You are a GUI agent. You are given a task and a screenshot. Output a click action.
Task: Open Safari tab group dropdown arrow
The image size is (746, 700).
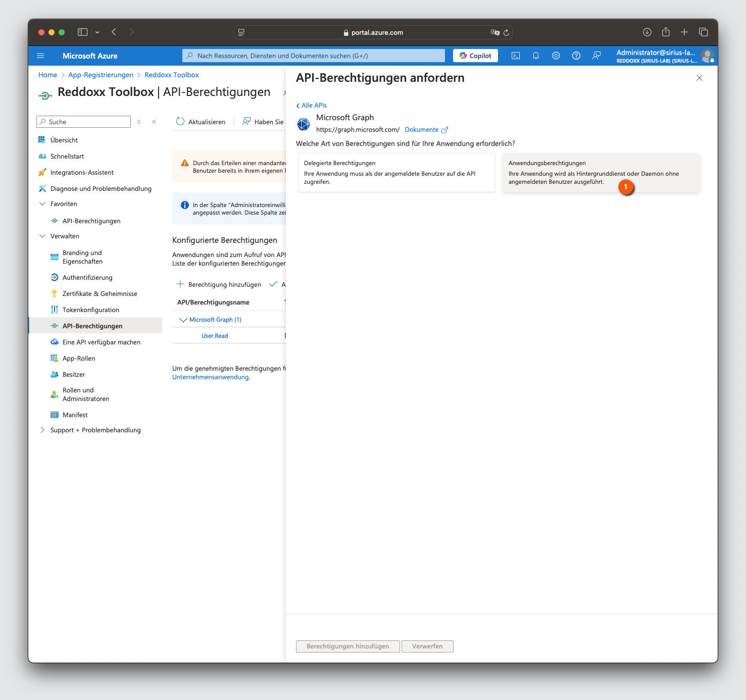click(x=97, y=32)
